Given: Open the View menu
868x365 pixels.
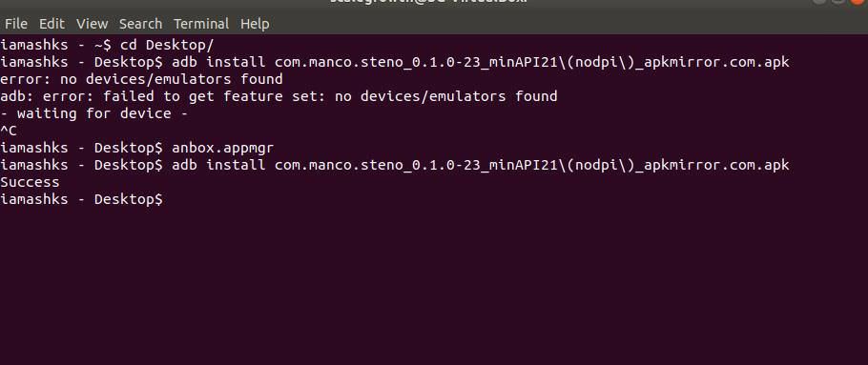Looking at the screenshot, I should (92, 24).
